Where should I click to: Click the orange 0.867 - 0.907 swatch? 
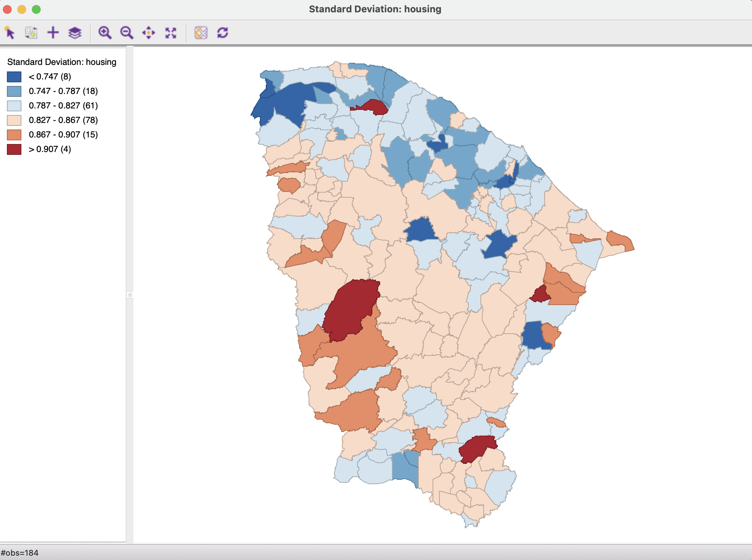click(14, 135)
